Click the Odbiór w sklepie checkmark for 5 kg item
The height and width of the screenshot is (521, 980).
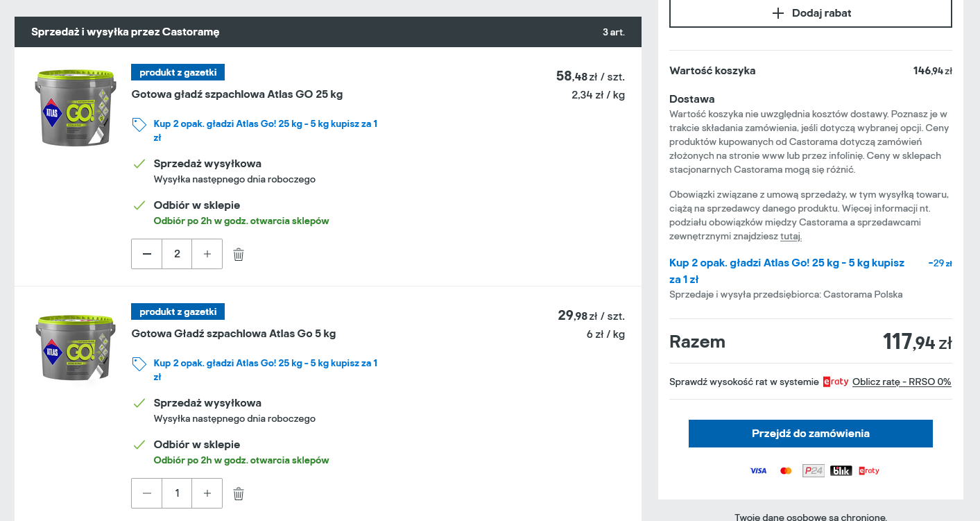click(139, 445)
